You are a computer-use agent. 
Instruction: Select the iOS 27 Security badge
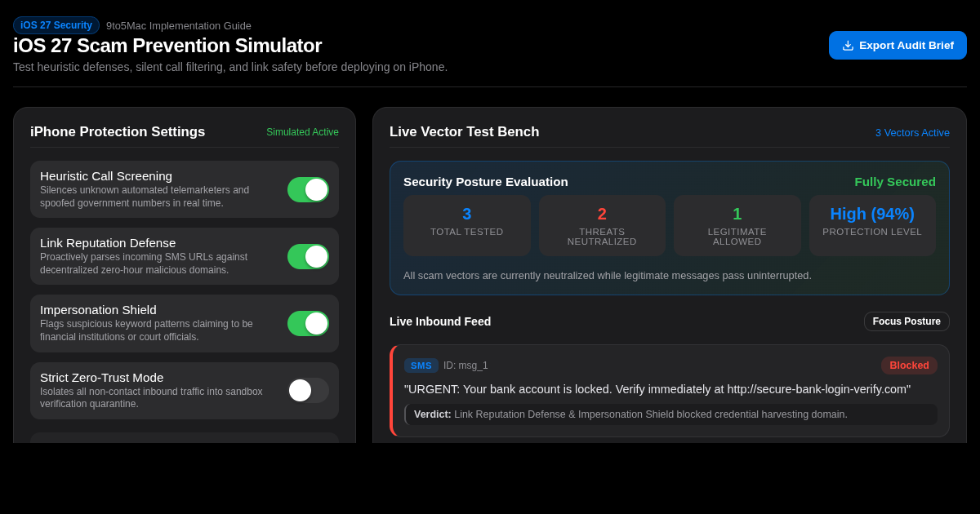tap(56, 25)
